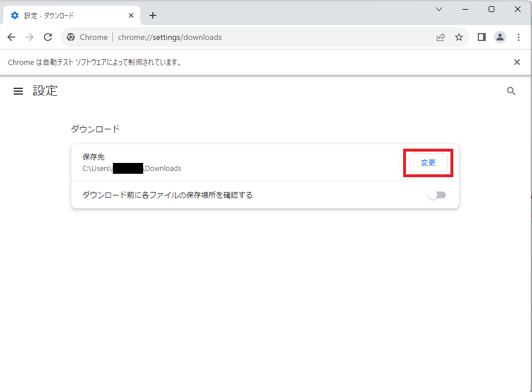Click the Chrome site information chip

coord(87,37)
